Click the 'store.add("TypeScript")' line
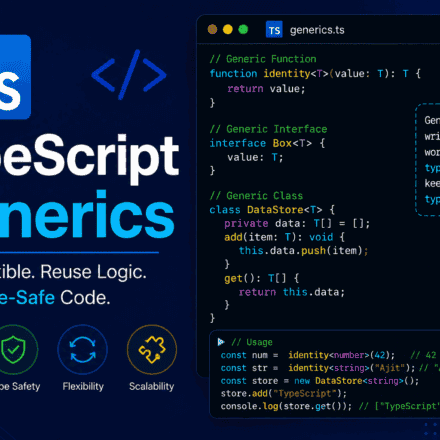Viewport: 440px width, 440px height. click(283, 394)
